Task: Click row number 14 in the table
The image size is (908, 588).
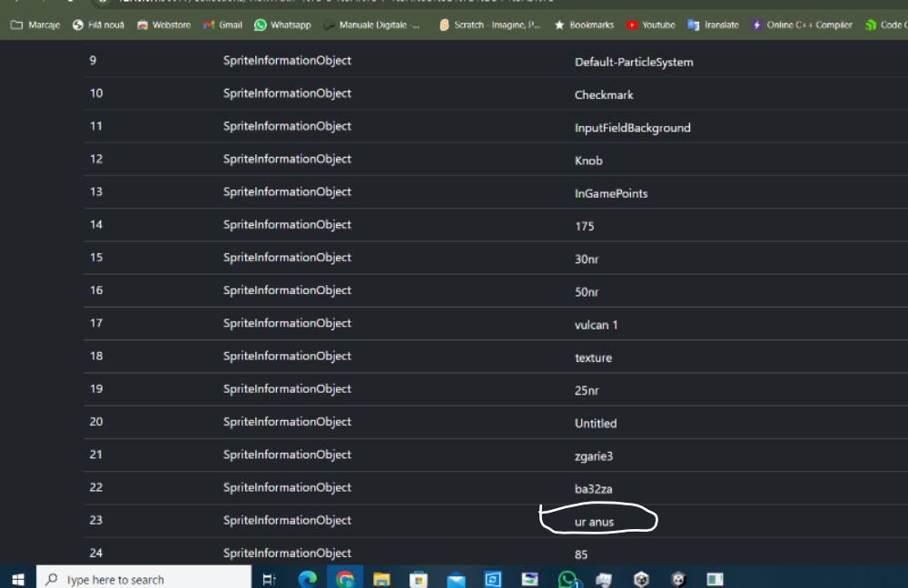Action: pos(96,224)
